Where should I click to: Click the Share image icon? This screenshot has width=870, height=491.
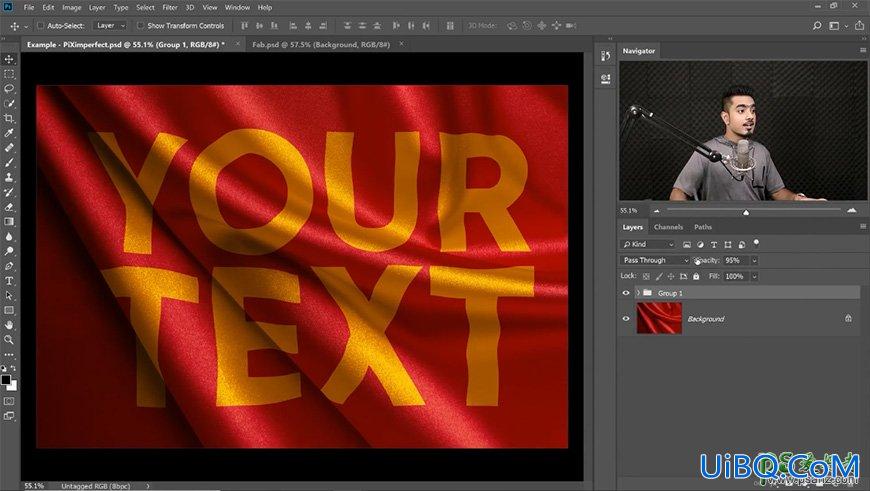859,26
